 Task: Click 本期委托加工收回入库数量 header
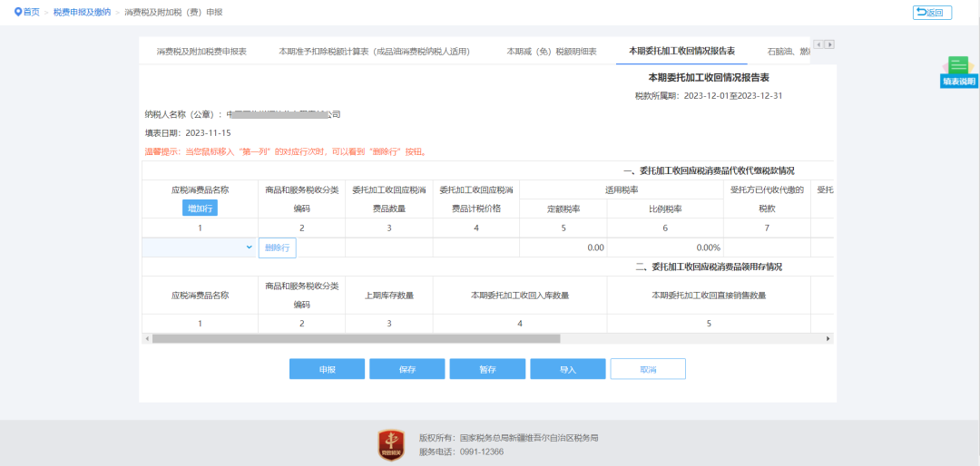pos(519,296)
